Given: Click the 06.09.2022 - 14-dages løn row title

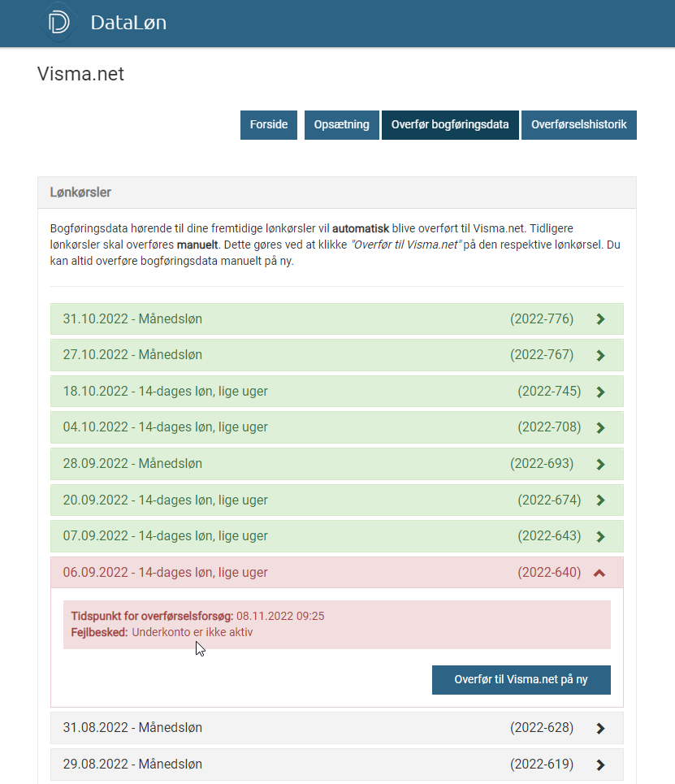Looking at the screenshot, I should (x=165, y=573).
